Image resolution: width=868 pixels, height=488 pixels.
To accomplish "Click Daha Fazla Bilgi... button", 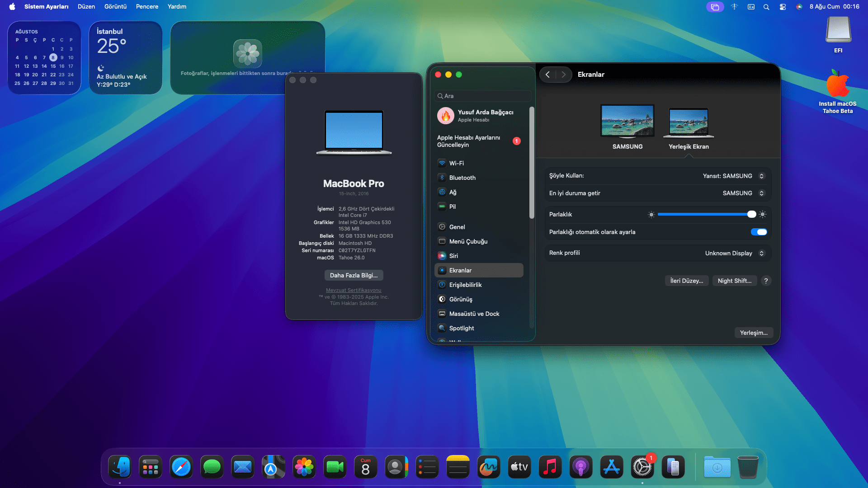I will pos(354,275).
